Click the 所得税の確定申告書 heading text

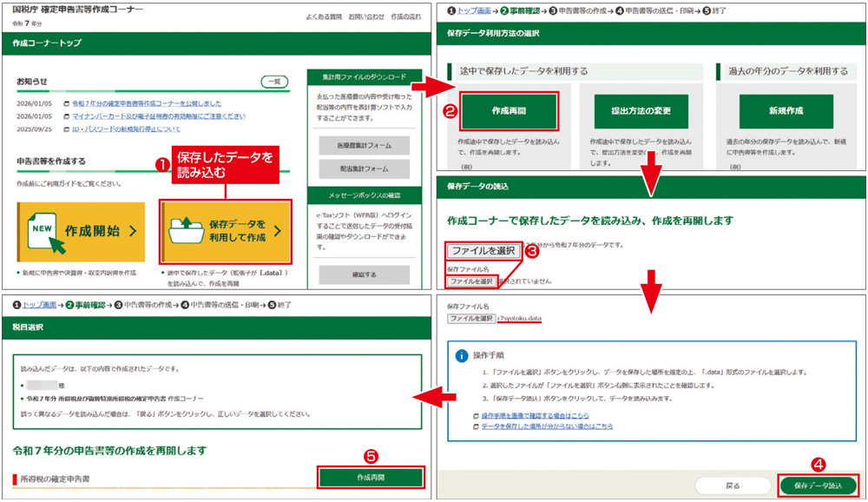[56, 479]
